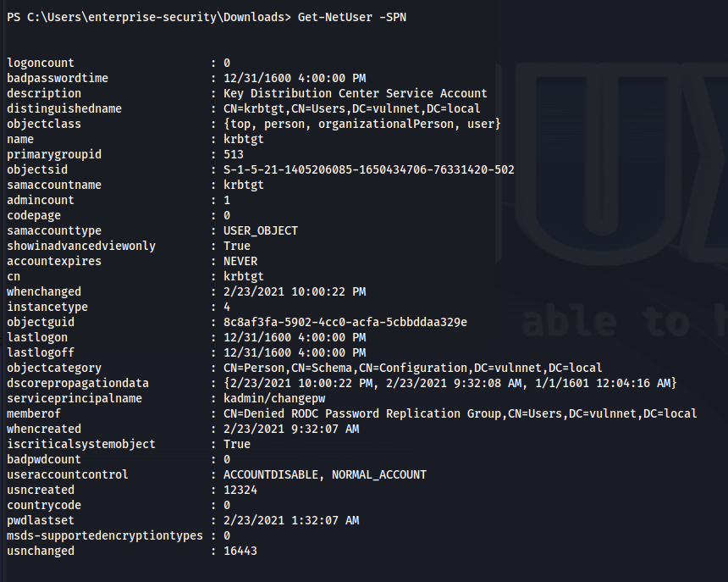
Task: Click the accountexpires NEVER value
Action: point(240,261)
